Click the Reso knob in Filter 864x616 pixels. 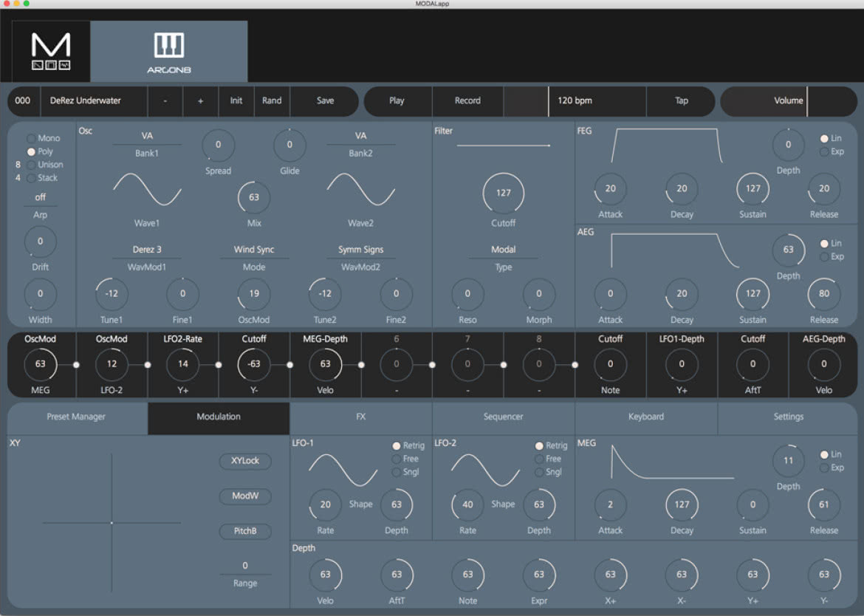[x=468, y=294]
